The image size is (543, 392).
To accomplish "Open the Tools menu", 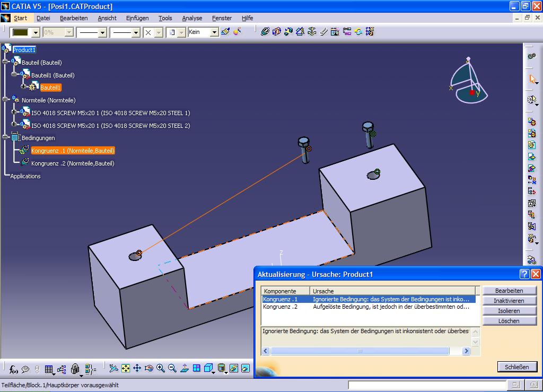I will point(165,18).
